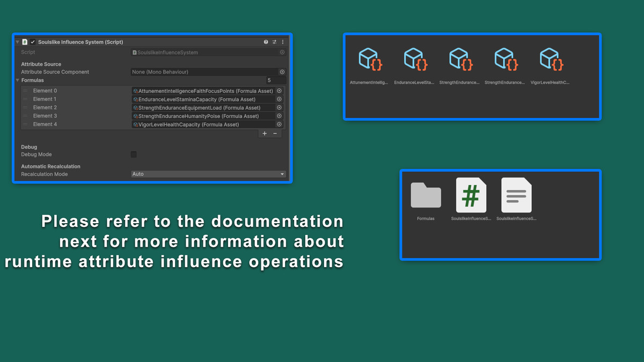Collapse the Formulas list foldout arrow
Screen dimensions: 644x362
click(18, 80)
